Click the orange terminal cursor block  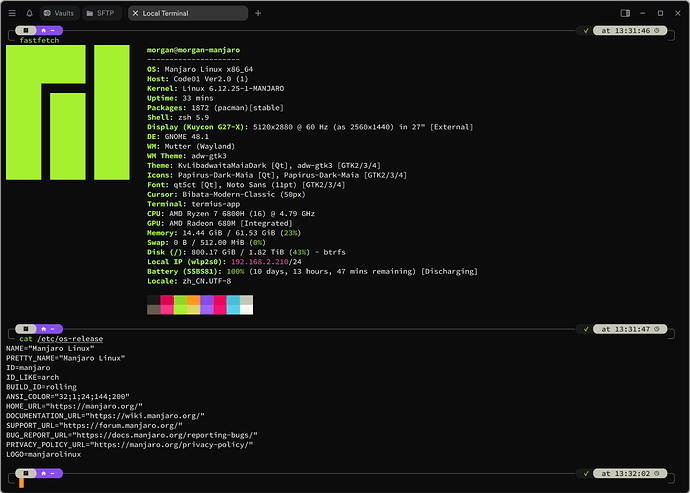click(x=21, y=483)
